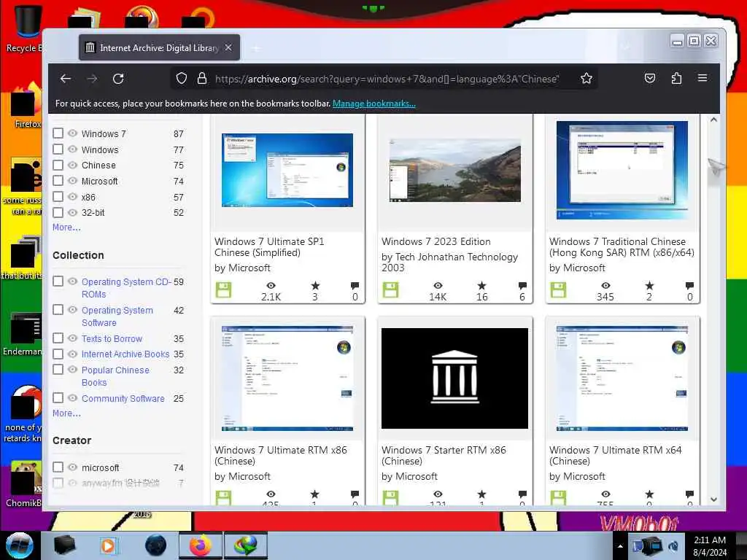Toggle the eye icon next to Chinese
747x560 pixels.
pyautogui.click(x=72, y=166)
